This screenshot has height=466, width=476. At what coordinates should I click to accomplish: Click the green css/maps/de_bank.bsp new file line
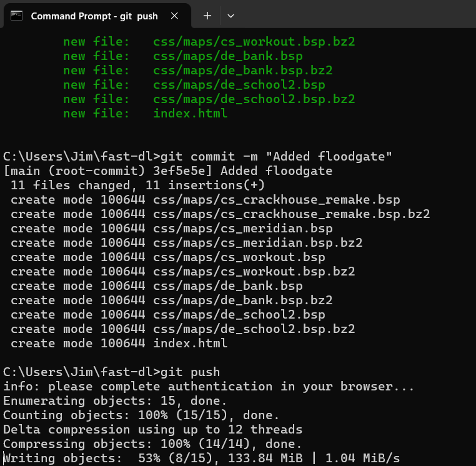183,56
